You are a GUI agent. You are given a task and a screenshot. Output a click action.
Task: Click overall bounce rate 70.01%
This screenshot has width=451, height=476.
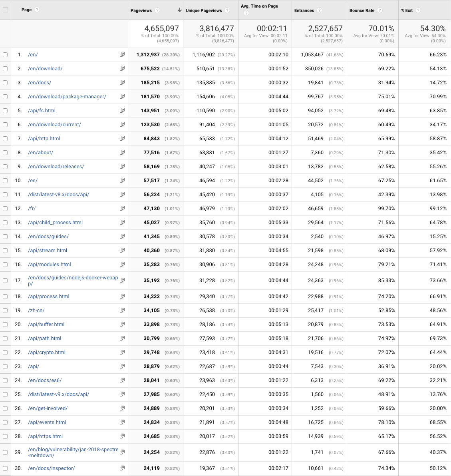[381, 28]
